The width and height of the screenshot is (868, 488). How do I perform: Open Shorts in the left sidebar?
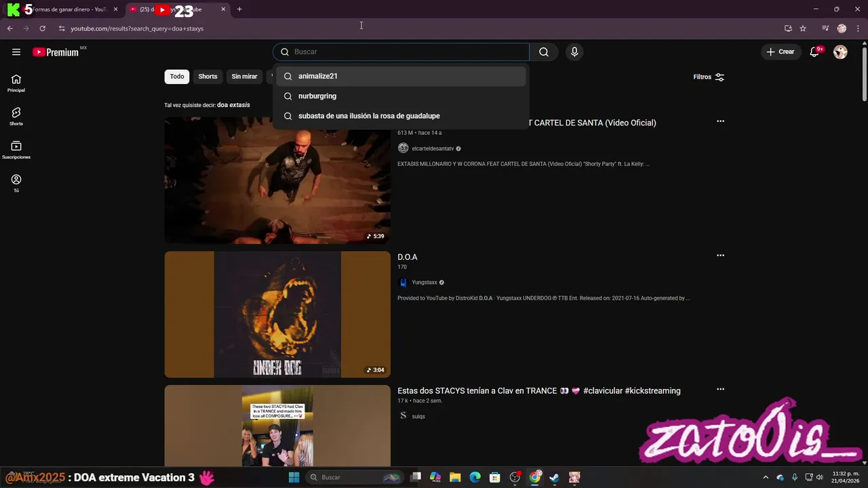(x=16, y=117)
